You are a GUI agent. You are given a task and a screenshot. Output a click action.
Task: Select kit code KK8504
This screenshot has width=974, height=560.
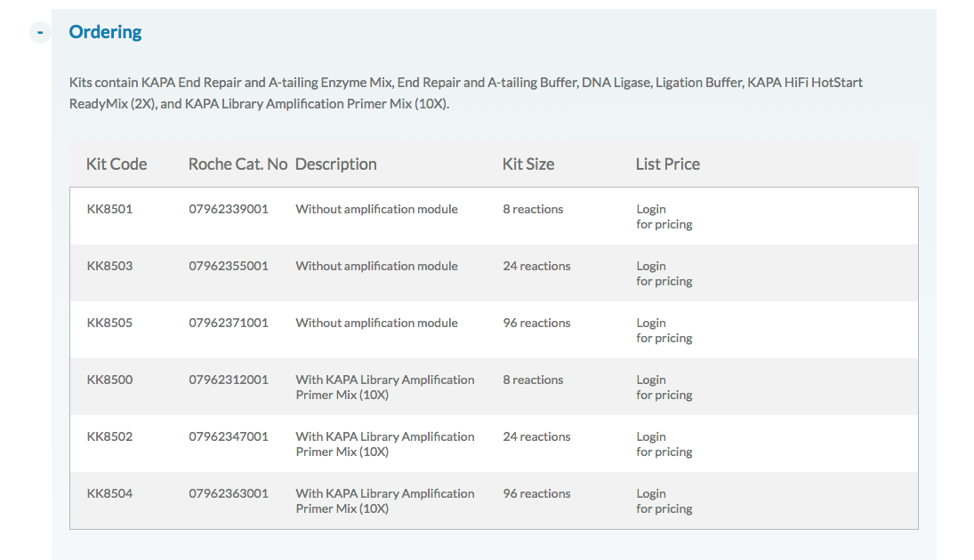(x=109, y=493)
